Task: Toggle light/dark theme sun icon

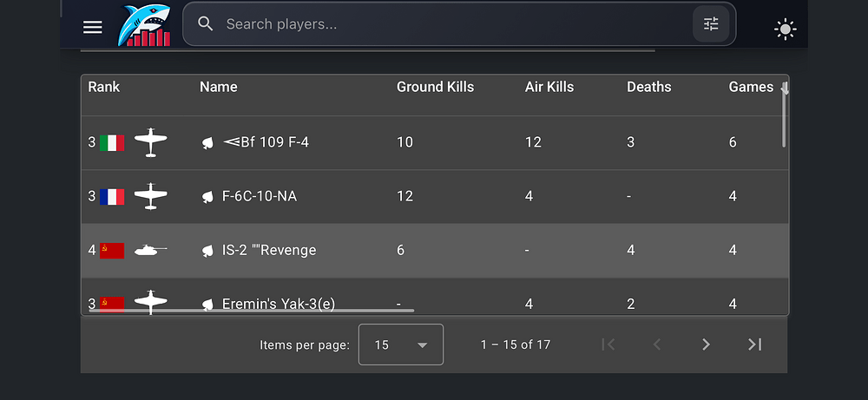Action: point(786,30)
